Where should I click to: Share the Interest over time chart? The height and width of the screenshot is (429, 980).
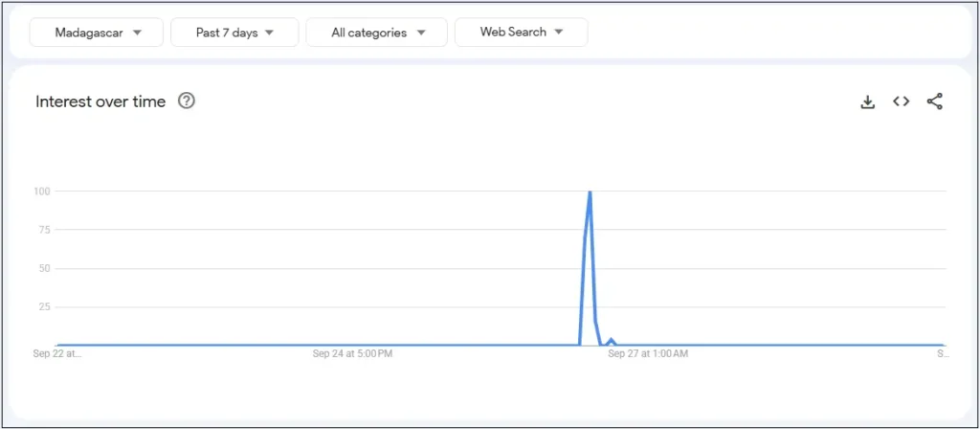pyautogui.click(x=935, y=102)
